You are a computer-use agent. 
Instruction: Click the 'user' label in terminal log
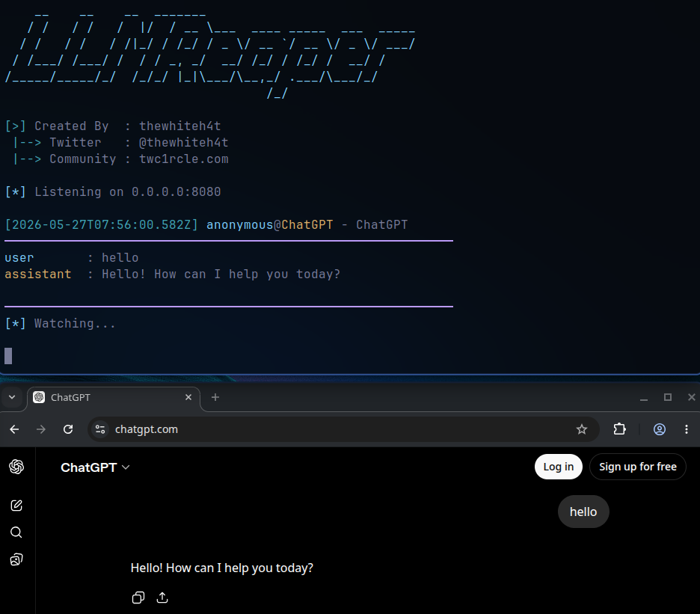[x=19, y=258]
